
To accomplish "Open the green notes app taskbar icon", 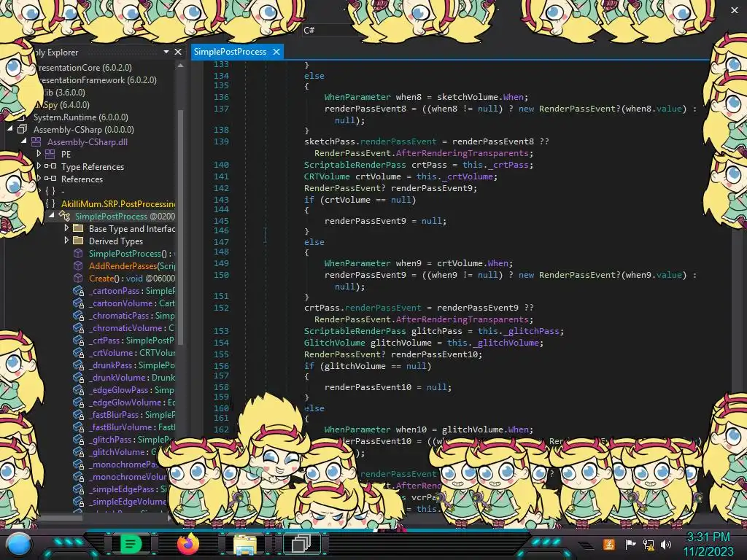I will (131, 544).
